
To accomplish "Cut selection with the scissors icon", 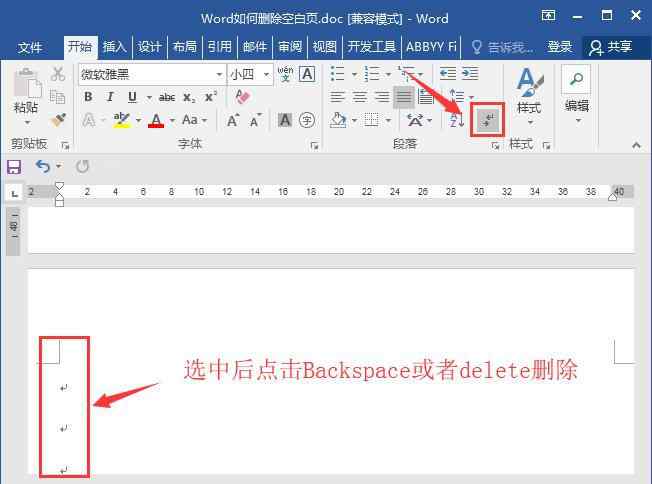I will pyautogui.click(x=58, y=74).
